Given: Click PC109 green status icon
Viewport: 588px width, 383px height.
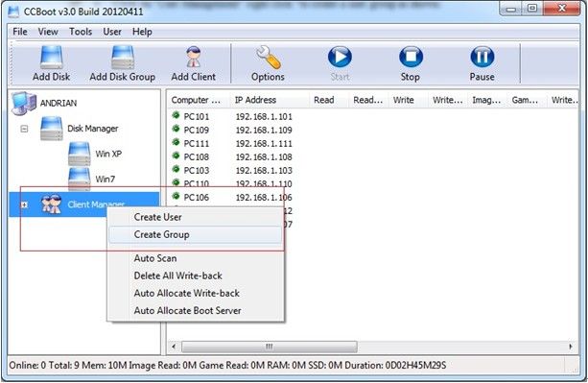Looking at the screenshot, I should [x=176, y=129].
